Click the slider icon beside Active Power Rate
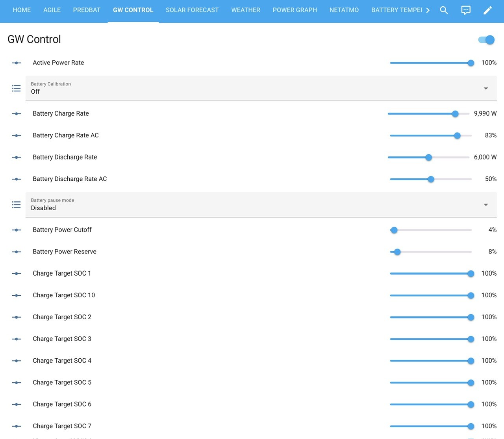The height and width of the screenshot is (439, 504). pyautogui.click(x=16, y=63)
